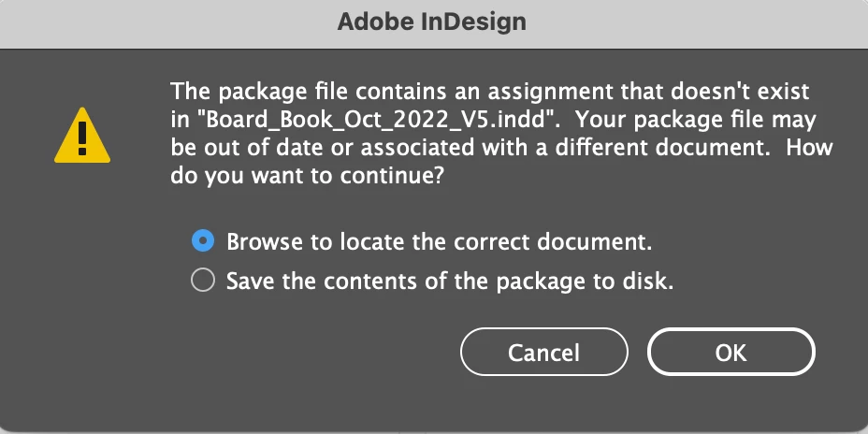The width and height of the screenshot is (868, 434).
Task: Click the empty dialog area left of Cancel
Action: (281, 354)
